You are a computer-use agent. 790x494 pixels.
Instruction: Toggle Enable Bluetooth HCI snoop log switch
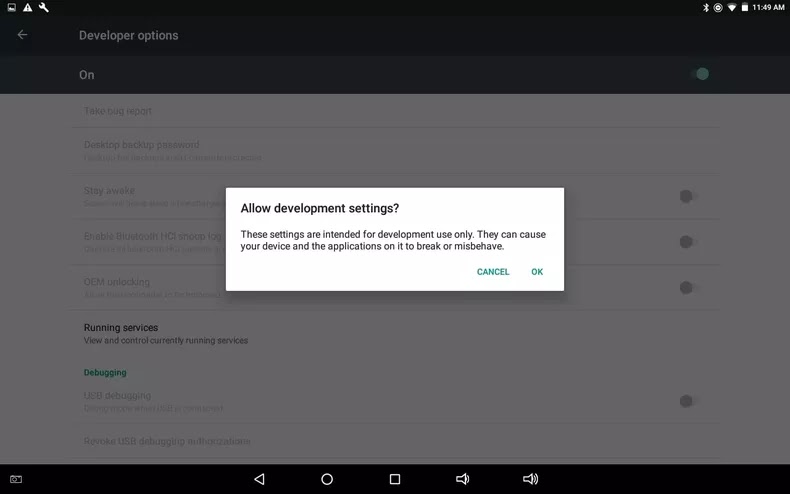pos(687,242)
